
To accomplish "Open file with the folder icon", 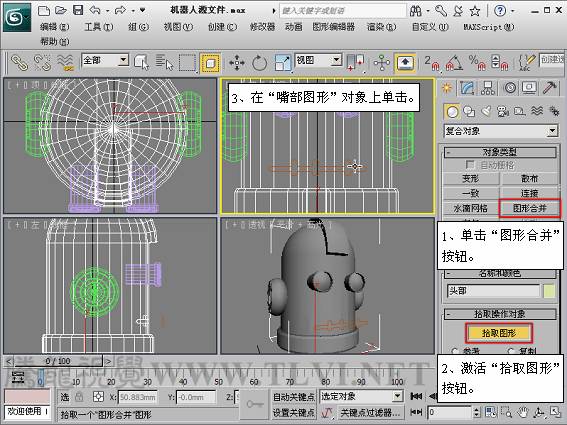I will coord(61,10).
